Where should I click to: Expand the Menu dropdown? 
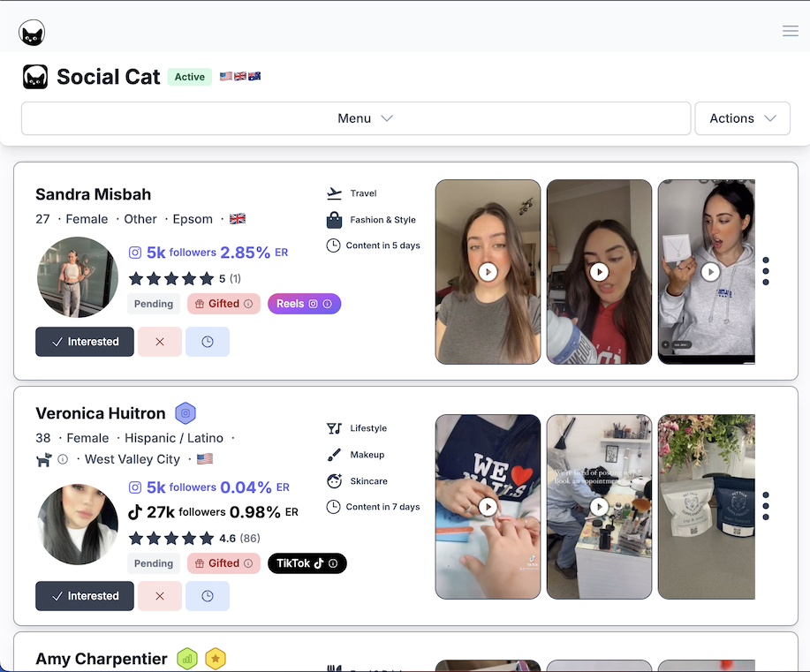coord(355,118)
